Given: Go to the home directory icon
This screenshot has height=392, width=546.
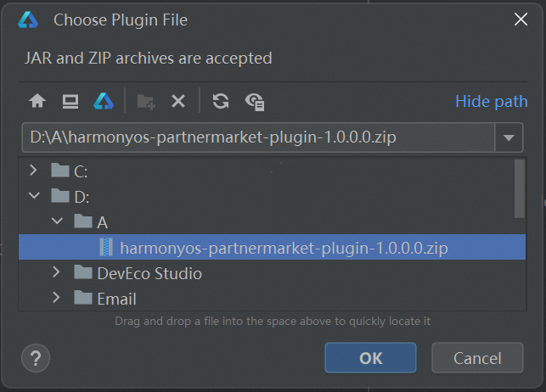Looking at the screenshot, I should [x=37, y=101].
